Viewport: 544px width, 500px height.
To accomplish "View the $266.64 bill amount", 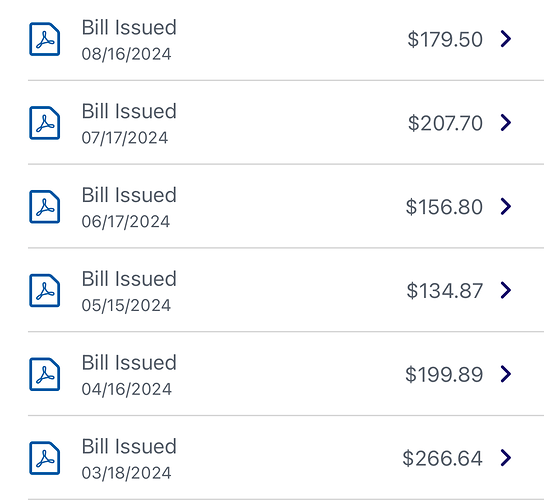I will [x=442, y=458].
